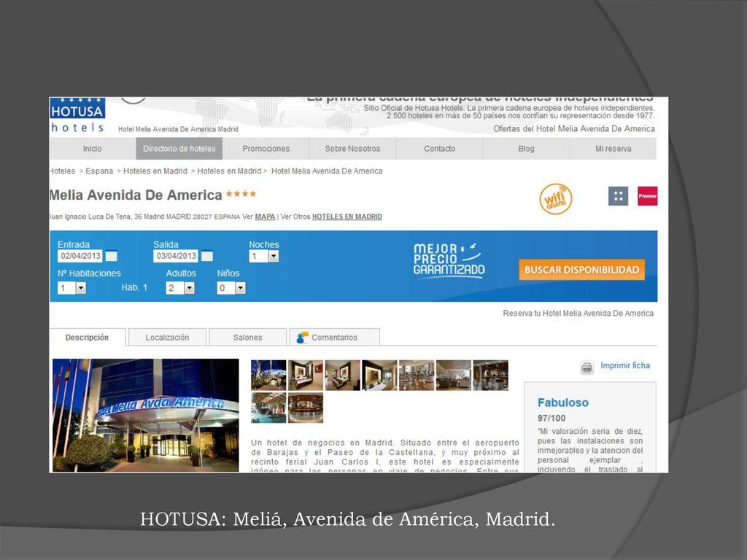Screen dimensions: 747x560
Task: Open the Salida calendar picker icon
Action: click(206, 256)
